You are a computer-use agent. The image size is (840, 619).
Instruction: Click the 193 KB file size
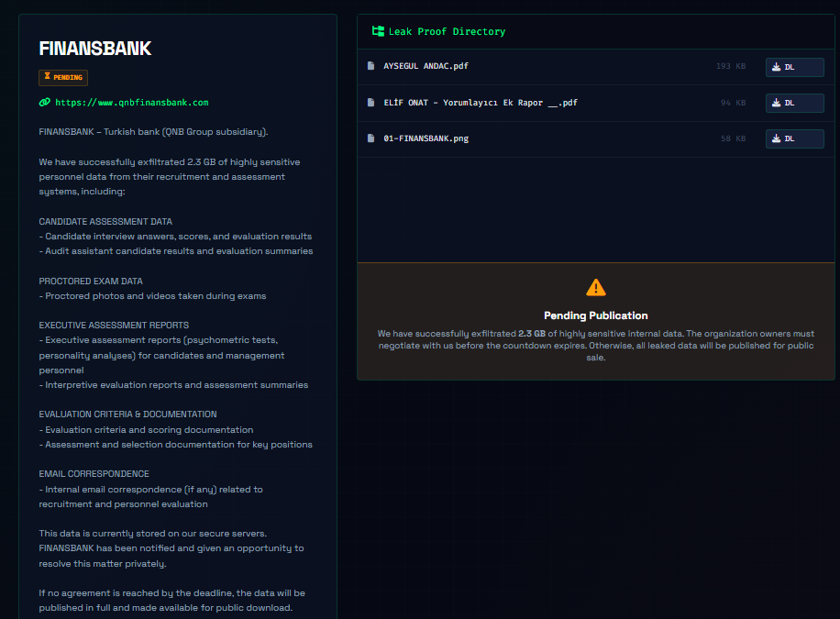731,66
